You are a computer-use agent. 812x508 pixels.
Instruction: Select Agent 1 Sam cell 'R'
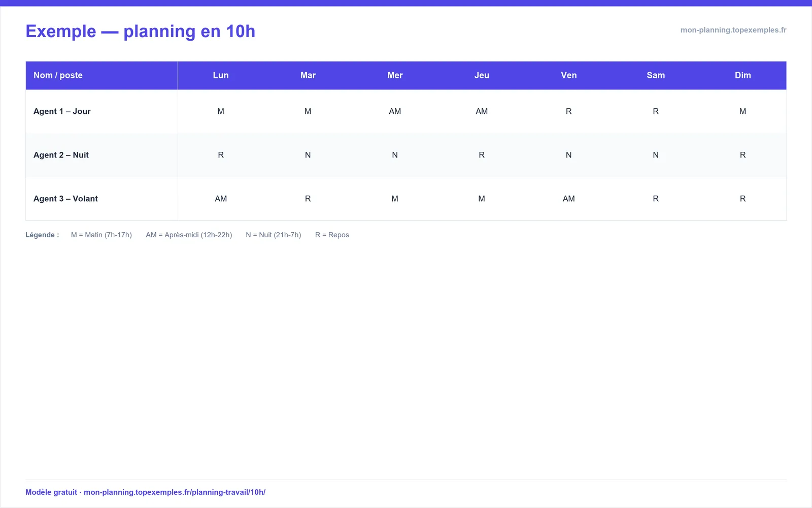(x=656, y=111)
